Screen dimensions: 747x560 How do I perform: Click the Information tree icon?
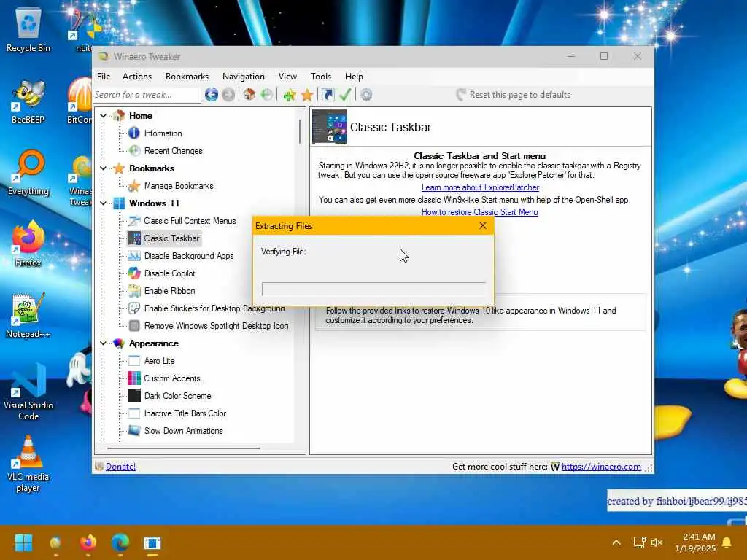point(134,133)
